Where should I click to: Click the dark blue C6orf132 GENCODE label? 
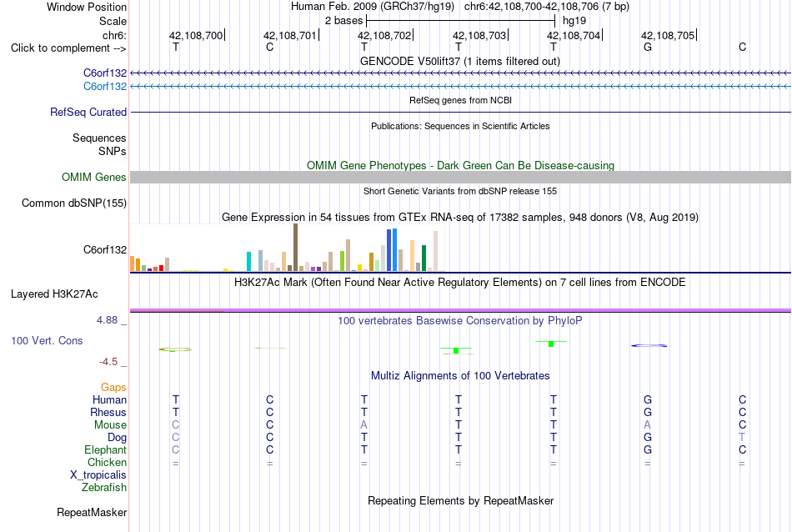(x=105, y=73)
